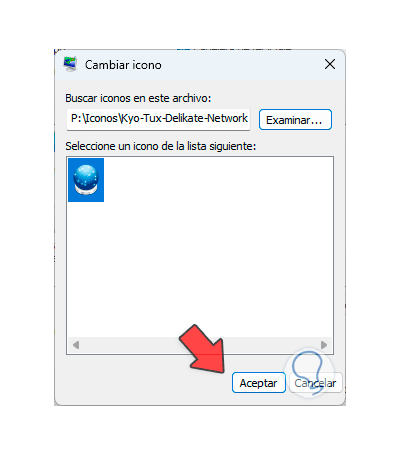The height and width of the screenshot is (455, 400).
Task: Click the left scroll arrow of icon list
Action: pyautogui.click(x=76, y=345)
